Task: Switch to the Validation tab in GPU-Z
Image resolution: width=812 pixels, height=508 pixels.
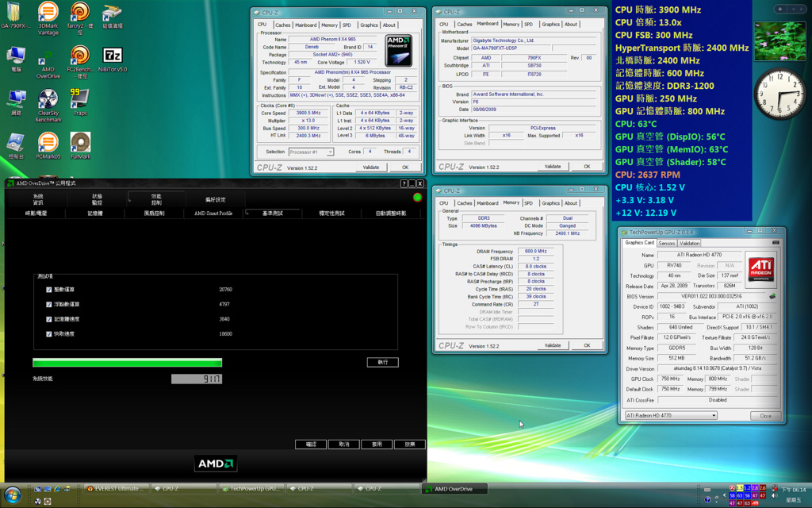Action: click(x=689, y=243)
